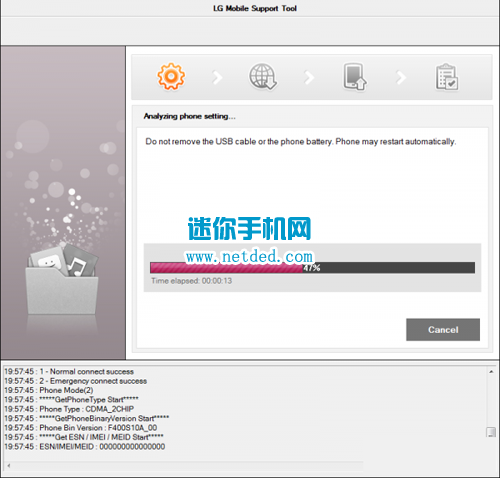
Task: Click the arrow between gear and globe
Action: point(217,77)
